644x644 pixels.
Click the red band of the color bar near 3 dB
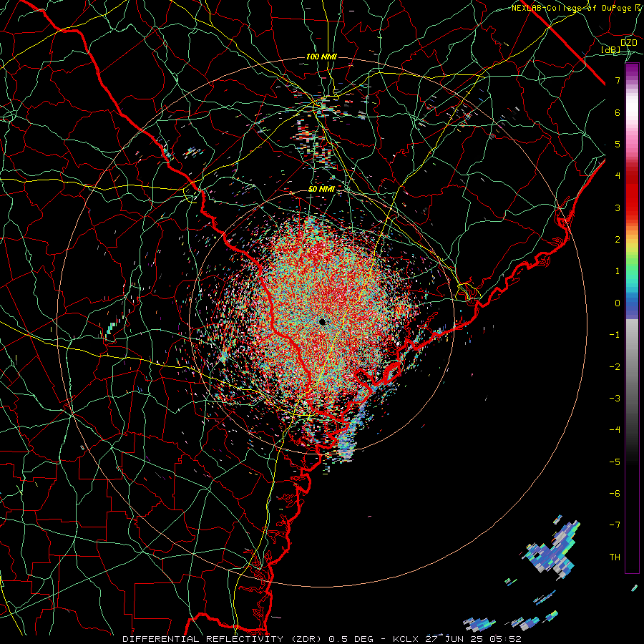pyautogui.click(x=632, y=201)
